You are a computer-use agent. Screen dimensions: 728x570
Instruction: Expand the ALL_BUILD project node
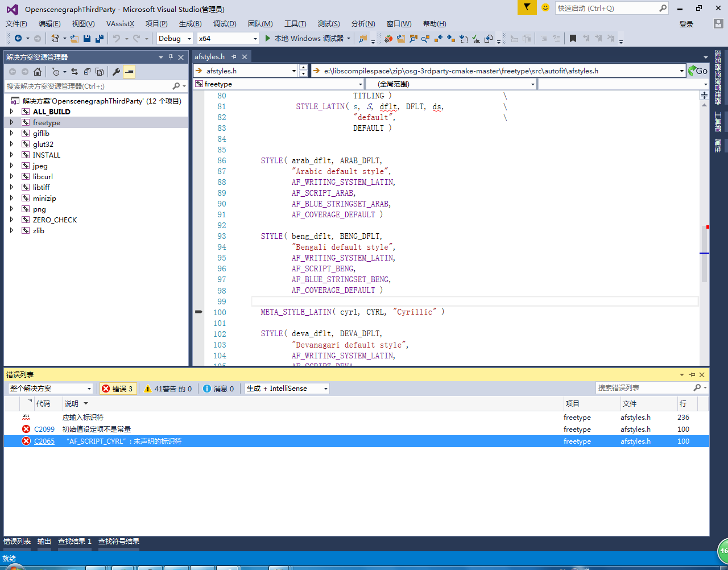[11, 111]
